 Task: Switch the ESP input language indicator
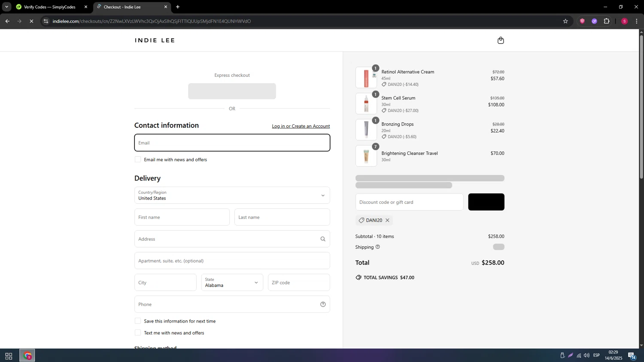596,356
